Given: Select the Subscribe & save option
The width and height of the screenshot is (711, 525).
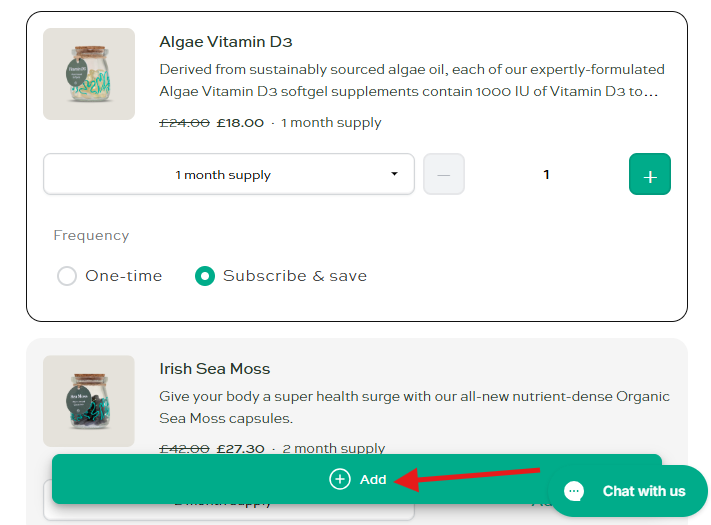Looking at the screenshot, I should pyautogui.click(x=205, y=276).
